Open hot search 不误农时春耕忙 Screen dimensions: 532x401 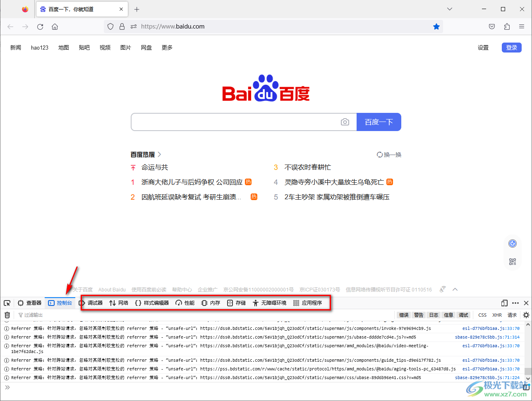tap(308, 167)
